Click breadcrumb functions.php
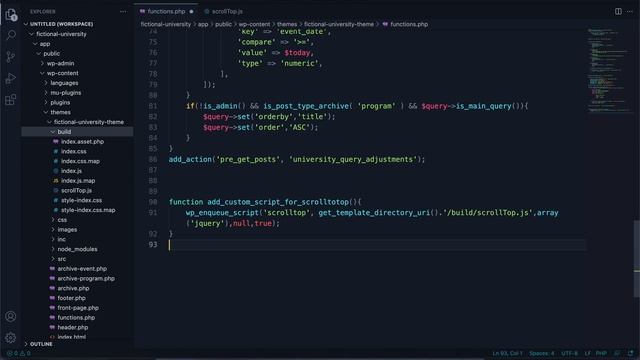 [x=409, y=24]
